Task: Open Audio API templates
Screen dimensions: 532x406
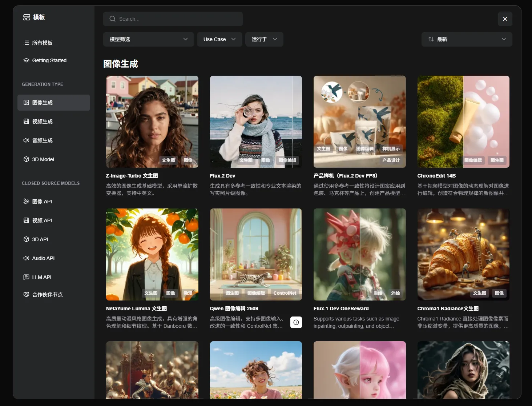Action: pyautogui.click(x=54, y=258)
